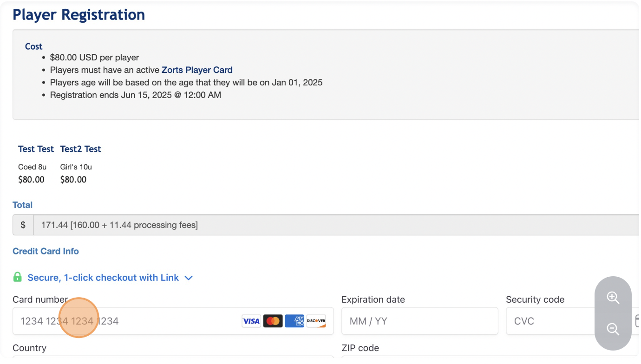This screenshot has height=364, width=641.
Task: Click the "Cost" section heading
Action: coord(33,46)
